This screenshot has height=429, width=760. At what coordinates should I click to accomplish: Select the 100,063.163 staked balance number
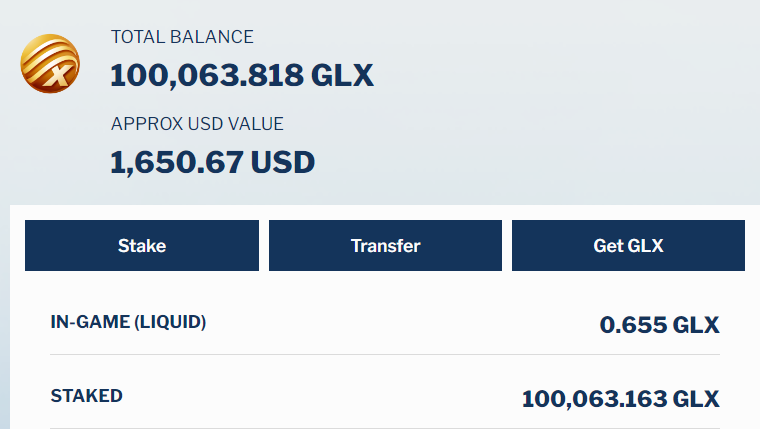594,399
